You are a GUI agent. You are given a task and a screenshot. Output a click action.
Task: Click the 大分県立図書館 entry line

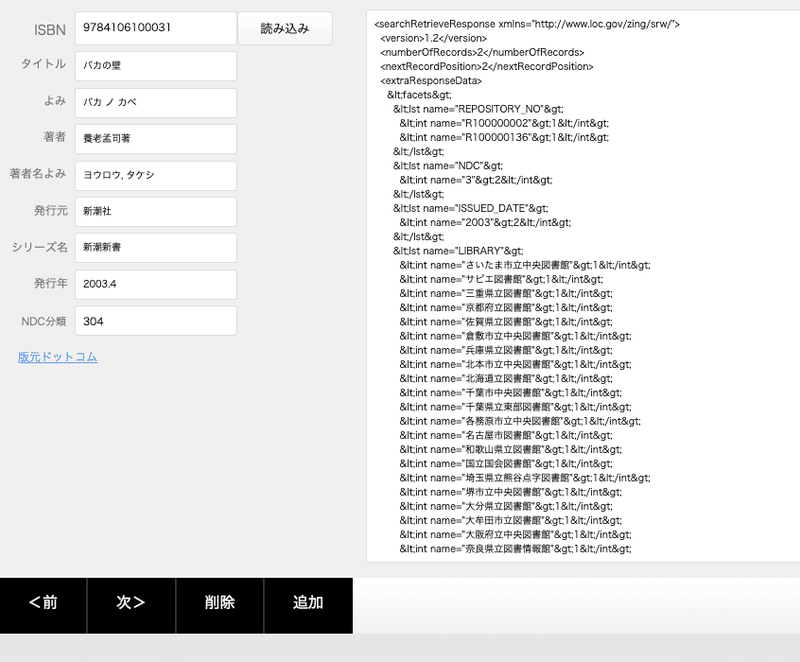coord(506,506)
